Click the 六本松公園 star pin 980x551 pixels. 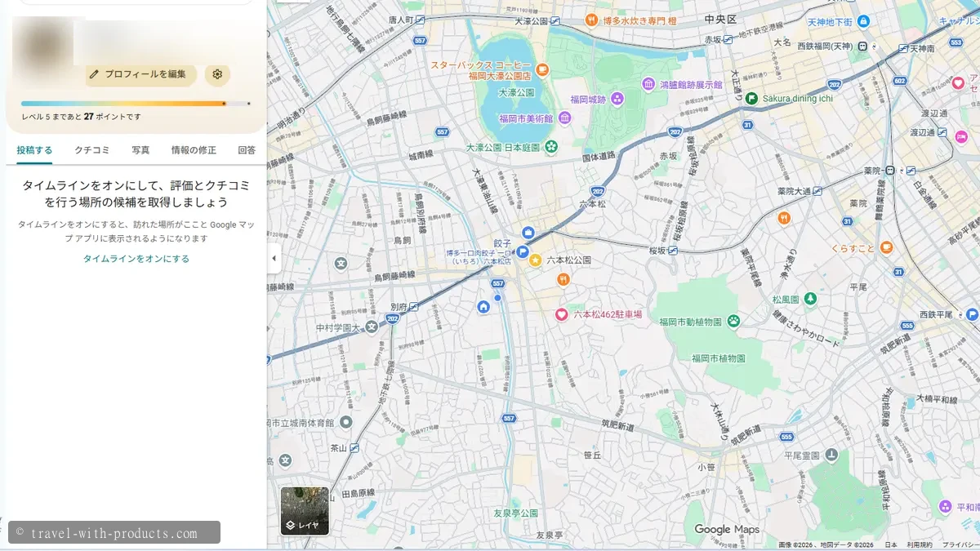click(535, 260)
